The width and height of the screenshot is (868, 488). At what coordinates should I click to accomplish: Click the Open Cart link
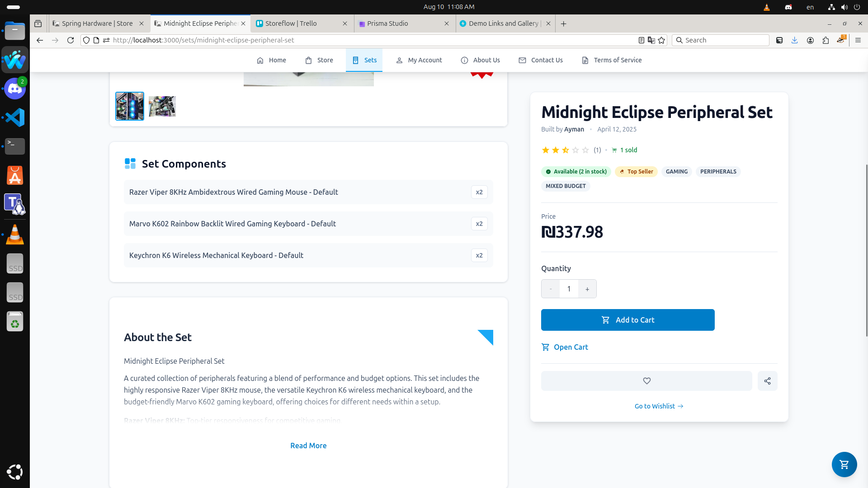point(565,347)
